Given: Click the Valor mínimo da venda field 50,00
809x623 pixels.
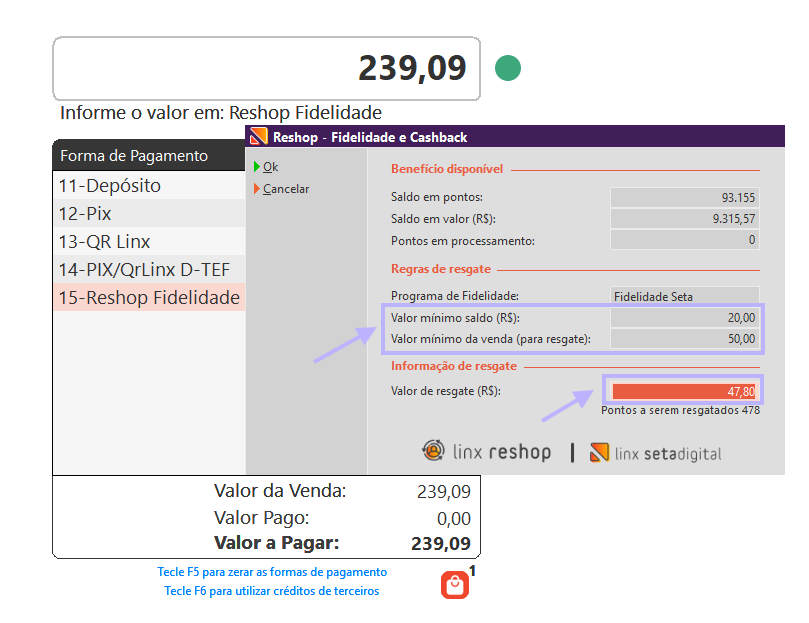Looking at the screenshot, I should [x=685, y=339].
